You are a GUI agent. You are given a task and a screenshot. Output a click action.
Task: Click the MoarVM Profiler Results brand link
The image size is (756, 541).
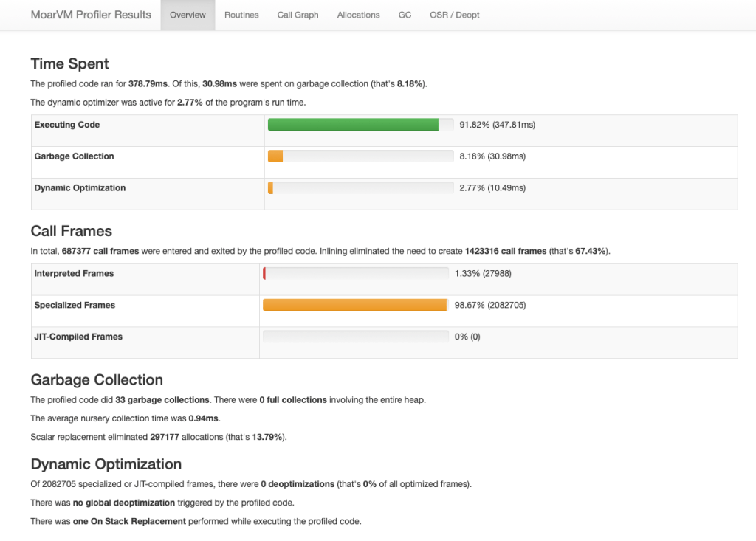coord(91,15)
